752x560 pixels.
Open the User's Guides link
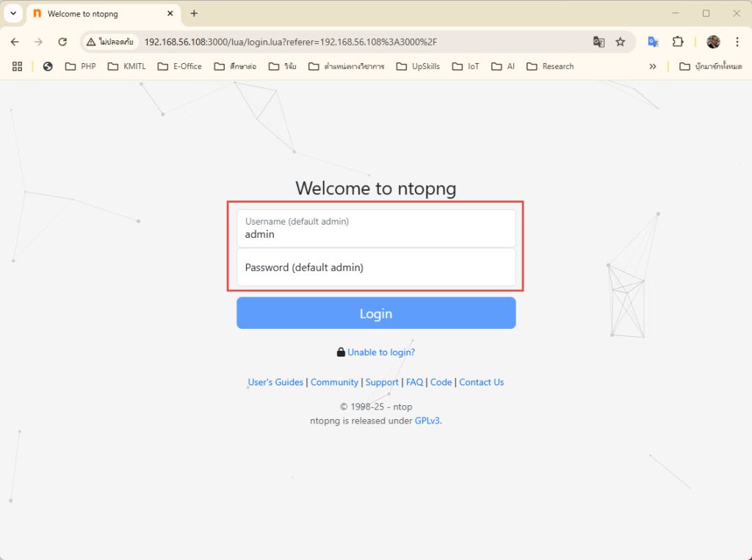(275, 382)
